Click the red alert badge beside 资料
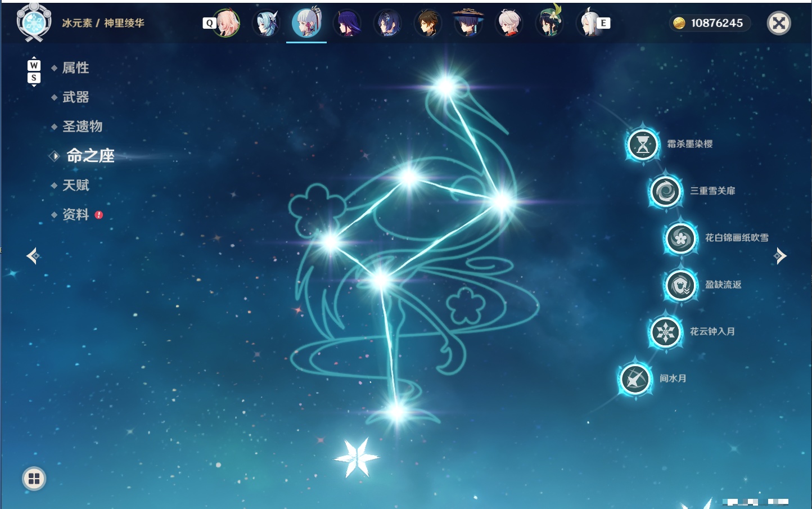Image resolution: width=812 pixels, height=509 pixels. click(99, 215)
